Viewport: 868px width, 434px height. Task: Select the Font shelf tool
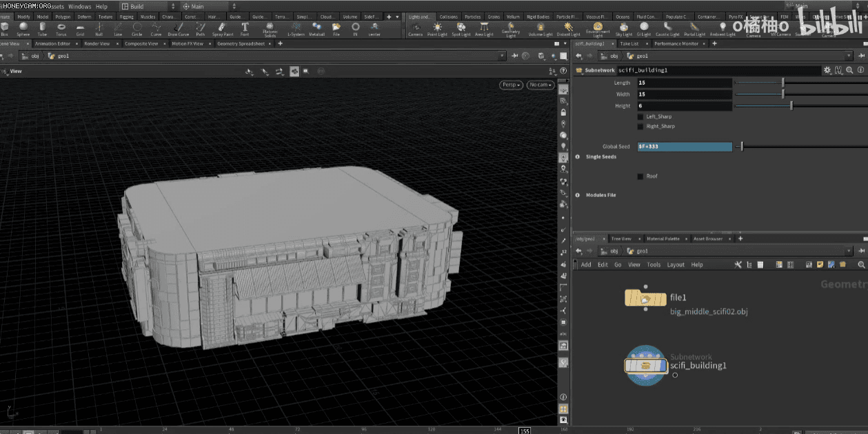click(245, 28)
